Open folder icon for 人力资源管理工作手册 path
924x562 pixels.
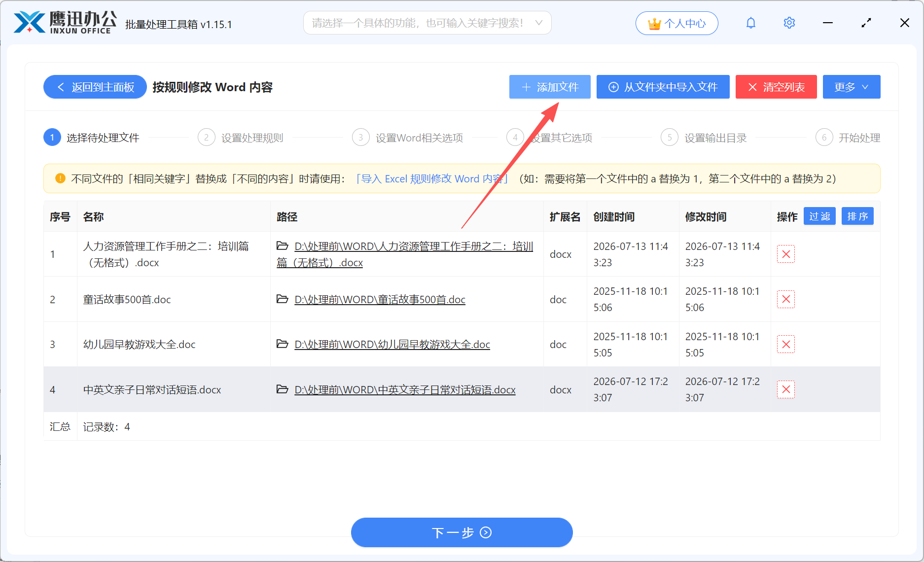tap(283, 246)
